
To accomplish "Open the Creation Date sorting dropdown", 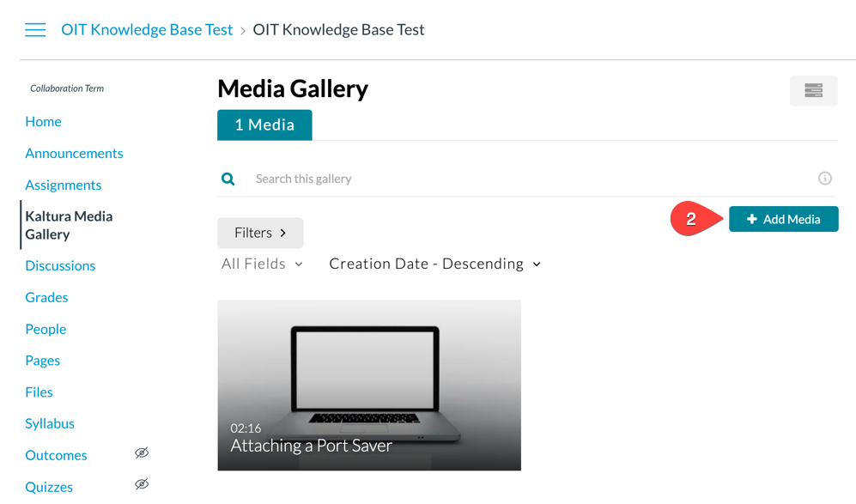I will [x=434, y=264].
